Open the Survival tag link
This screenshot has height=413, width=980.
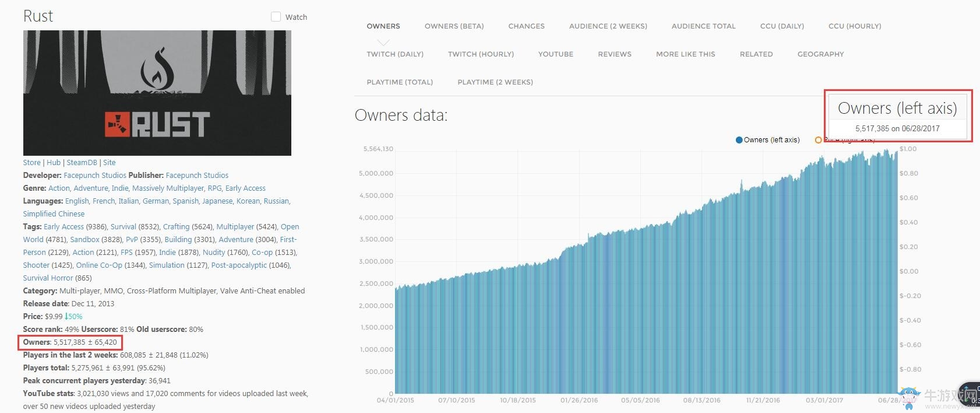click(x=123, y=227)
